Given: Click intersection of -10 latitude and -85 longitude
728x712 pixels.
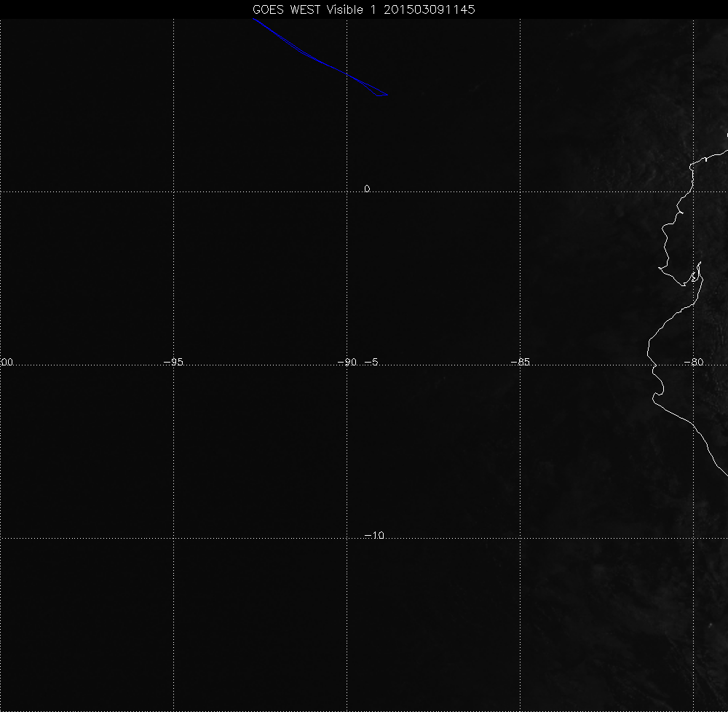Looking at the screenshot, I should [521, 539].
